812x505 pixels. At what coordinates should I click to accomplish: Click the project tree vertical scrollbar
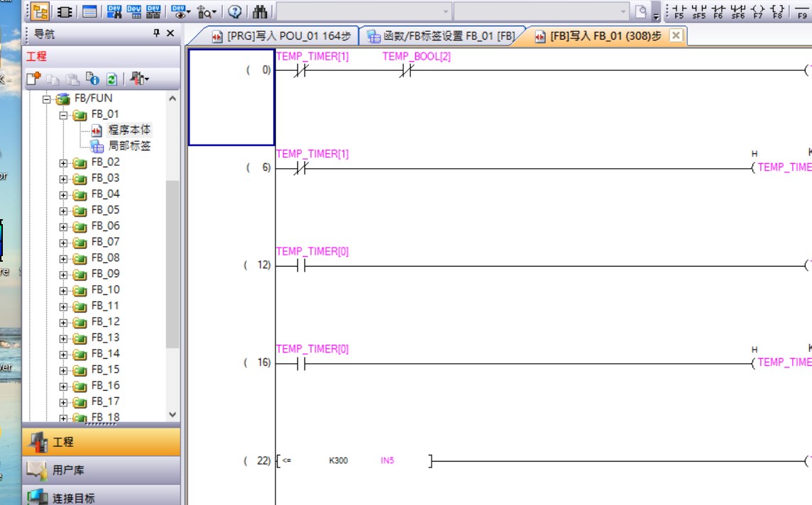click(x=172, y=262)
